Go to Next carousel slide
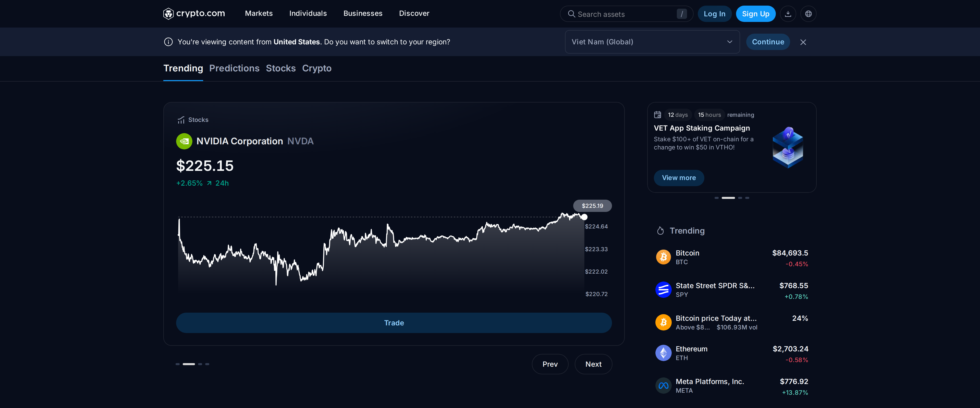Image resolution: width=980 pixels, height=408 pixels. coord(593,364)
